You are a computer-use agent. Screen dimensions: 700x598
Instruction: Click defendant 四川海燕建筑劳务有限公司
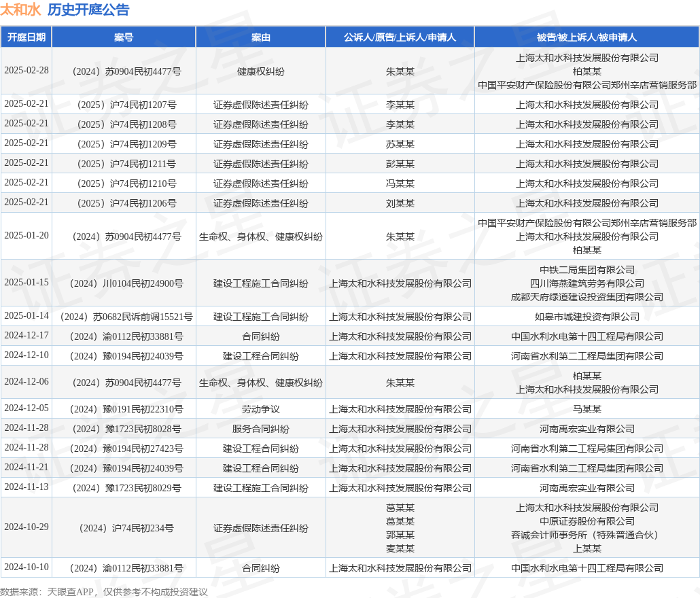587,283
